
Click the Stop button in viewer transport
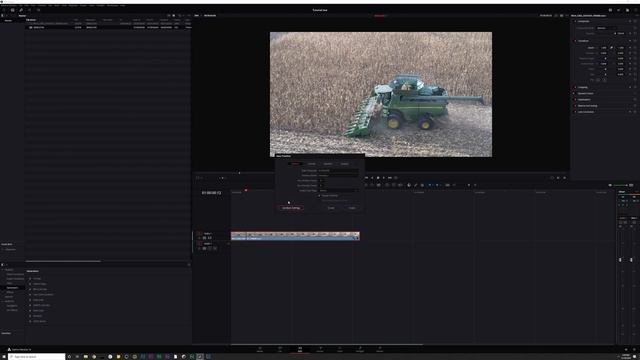(378, 178)
